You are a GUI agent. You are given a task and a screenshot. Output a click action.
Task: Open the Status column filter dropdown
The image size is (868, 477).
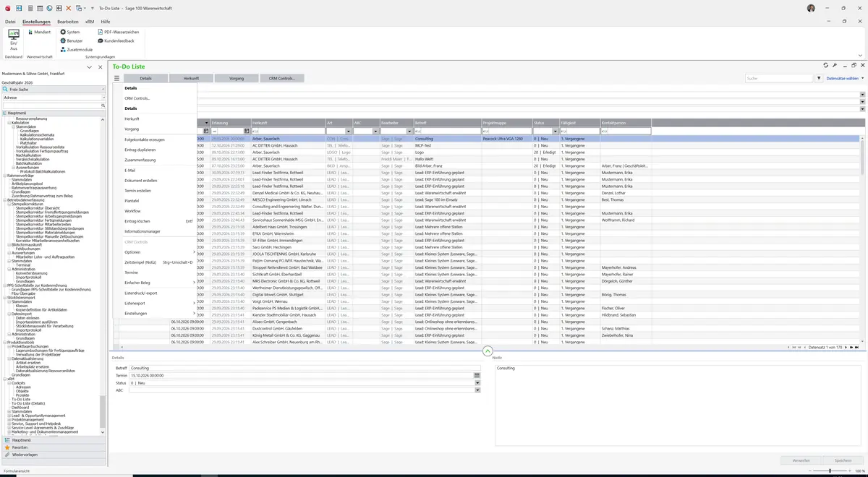click(x=555, y=131)
